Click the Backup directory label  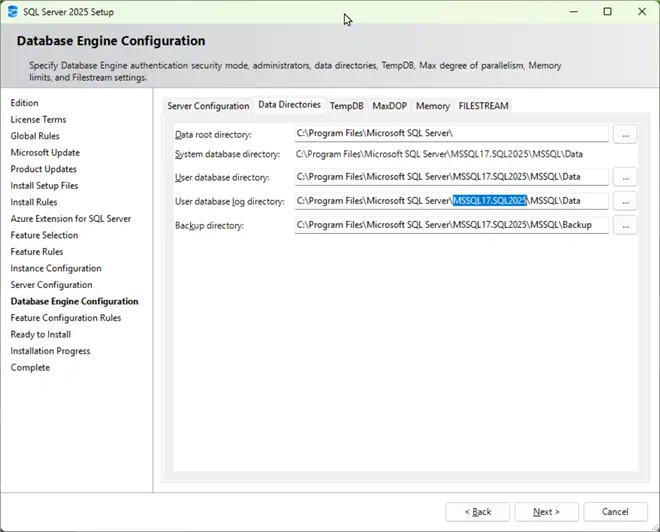(x=210, y=226)
